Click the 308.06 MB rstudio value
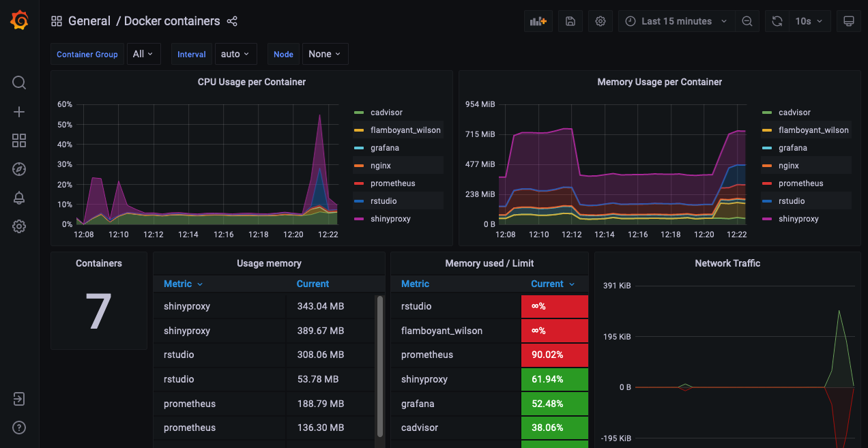Viewport: 868px width, 448px height. coord(321,355)
